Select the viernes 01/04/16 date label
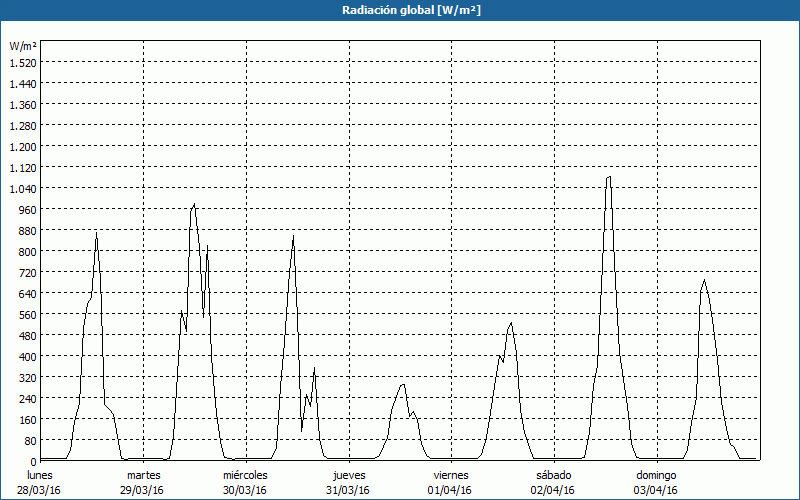Screen dimensions: 800x500 (451, 482)
